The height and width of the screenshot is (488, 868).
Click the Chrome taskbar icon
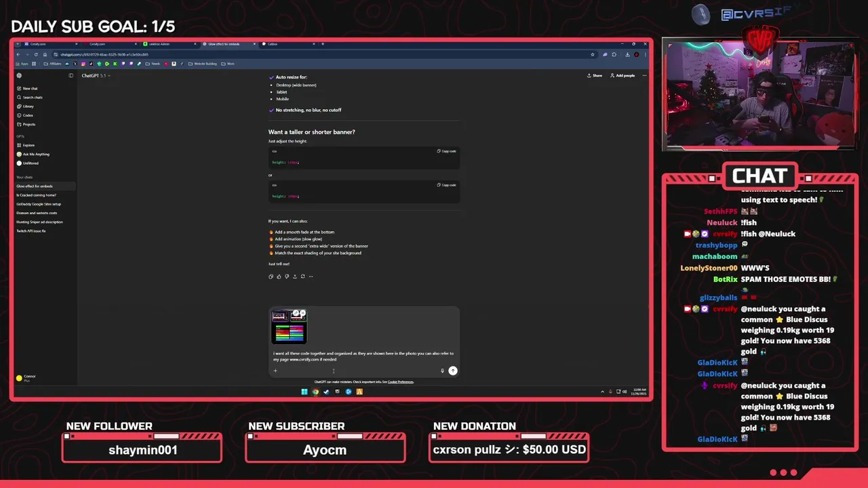pyautogui.click(x=315, y=391)
